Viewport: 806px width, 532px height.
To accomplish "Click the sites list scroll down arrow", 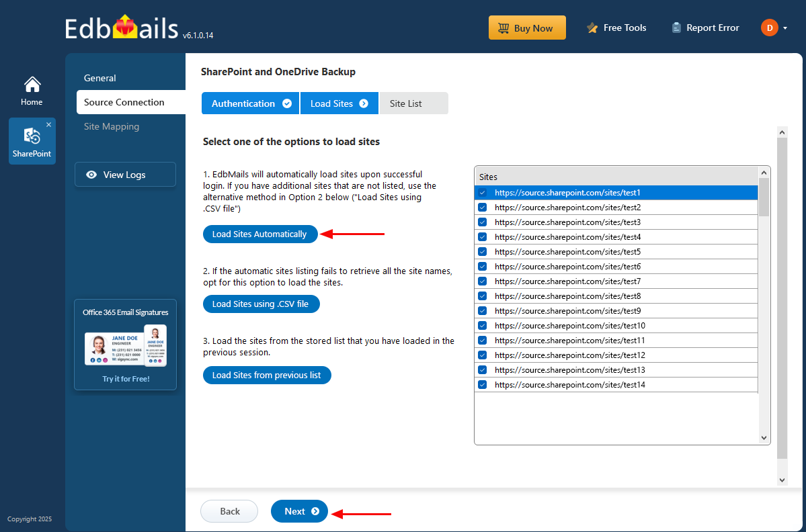I will point(764,438).
